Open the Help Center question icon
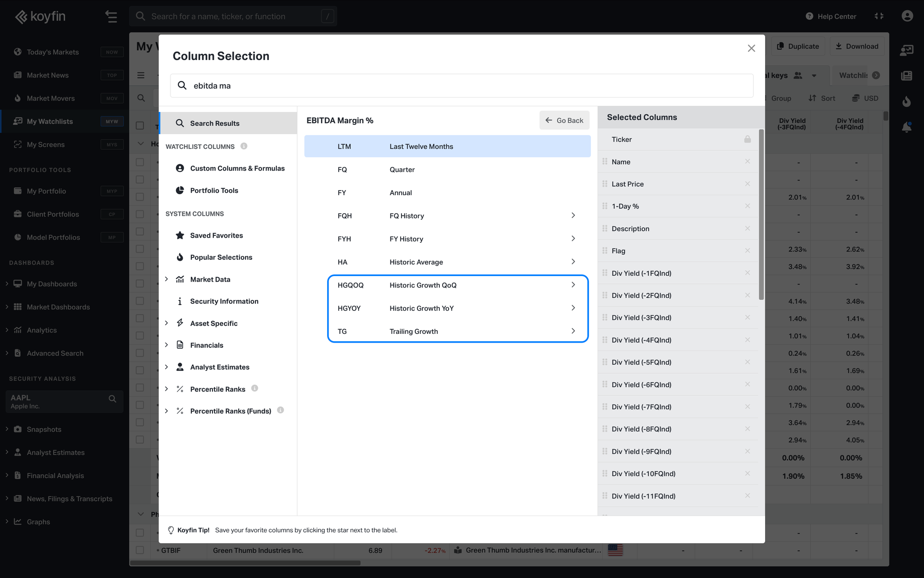Screen dimensions: 924x578 pyautogui.click(x=809, y=16)
